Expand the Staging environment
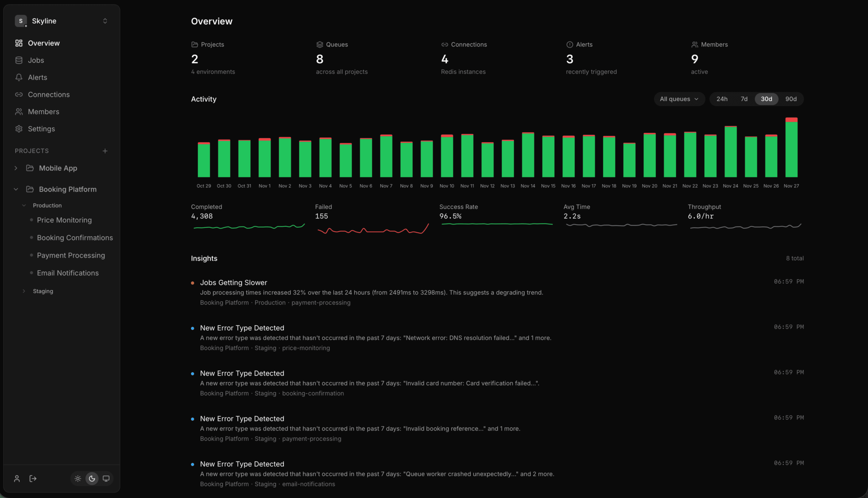The height and width of the screenshot is (498, 868). (x=24, y=291)
